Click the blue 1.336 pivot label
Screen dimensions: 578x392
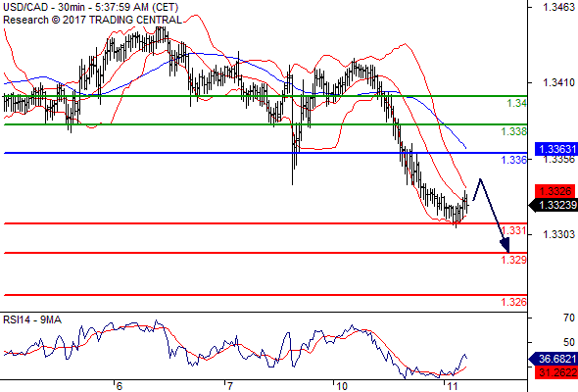coord(514,160)
